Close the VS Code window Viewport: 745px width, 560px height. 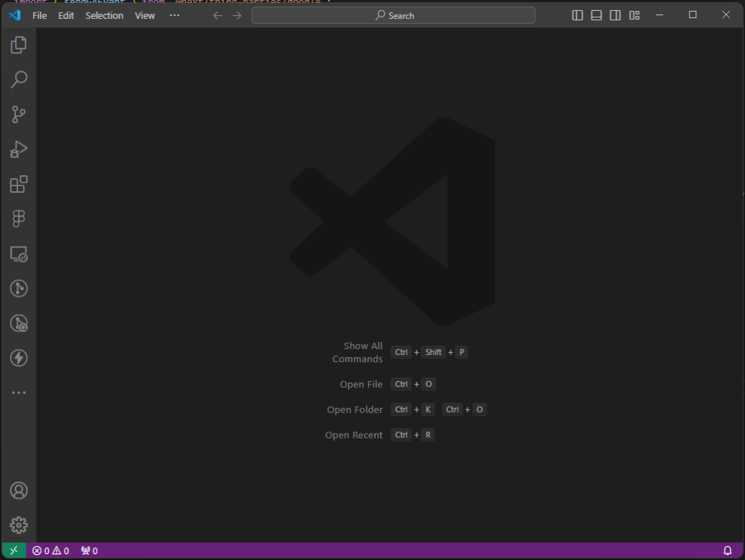pos(726,15)
